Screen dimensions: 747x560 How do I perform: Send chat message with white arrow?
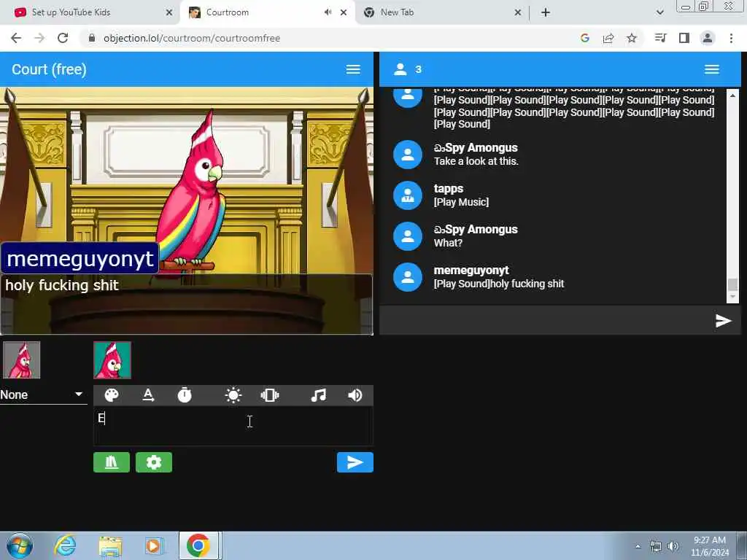(723, 321)
